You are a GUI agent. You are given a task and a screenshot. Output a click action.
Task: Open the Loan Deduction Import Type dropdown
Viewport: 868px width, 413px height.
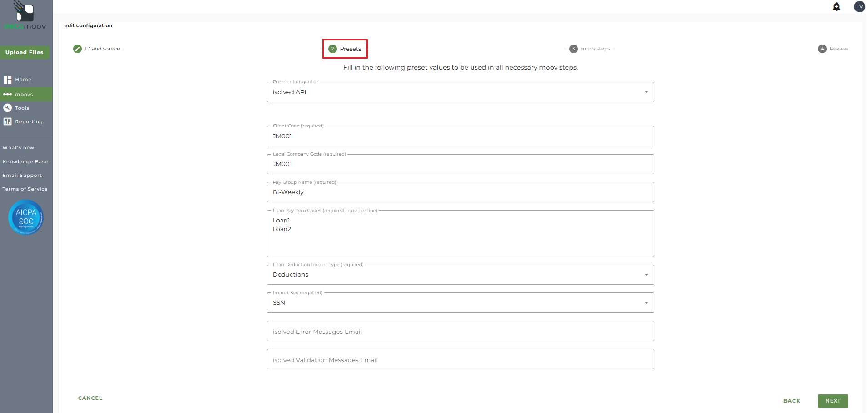(x=646, y=275)
